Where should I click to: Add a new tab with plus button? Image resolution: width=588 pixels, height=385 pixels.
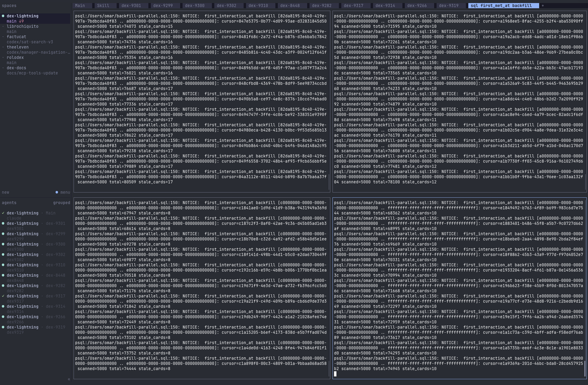tap(542, 5)
